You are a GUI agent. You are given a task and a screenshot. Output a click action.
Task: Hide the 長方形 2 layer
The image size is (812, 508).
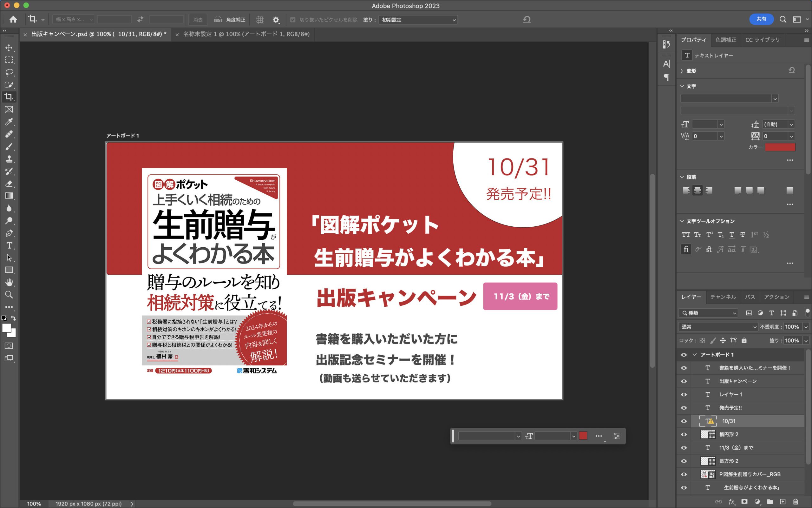click(x=684, y=461)
